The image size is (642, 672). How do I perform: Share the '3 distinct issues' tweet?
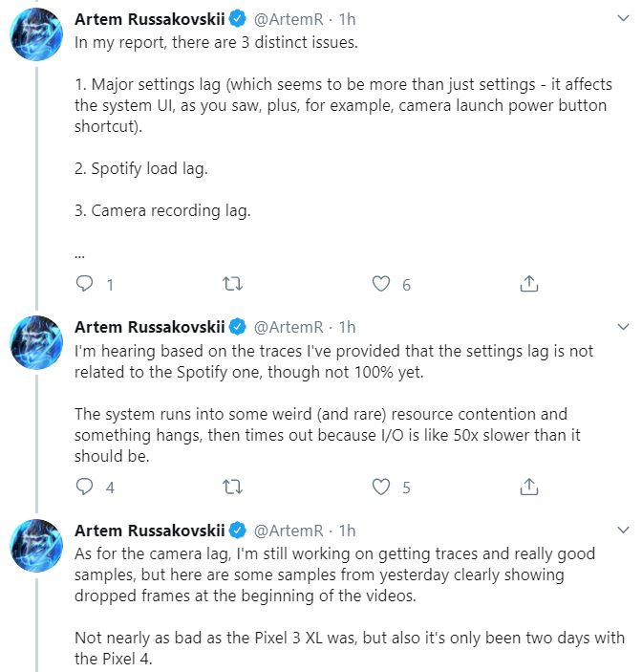coord(529,284)
